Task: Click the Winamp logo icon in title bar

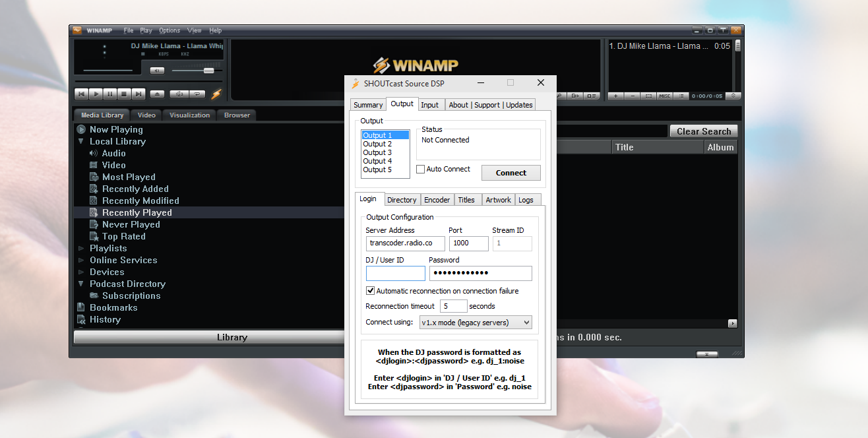Action: tap(77, 30)
